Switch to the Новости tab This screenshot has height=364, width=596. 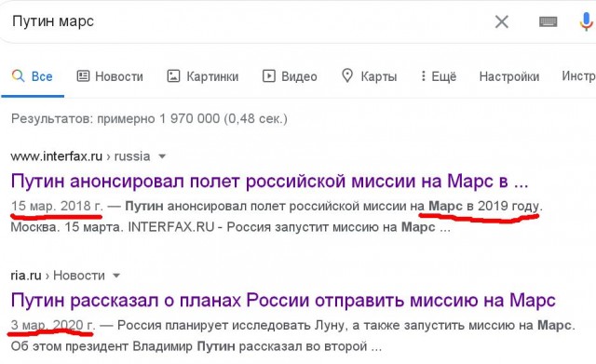click(x=110, y=76)
